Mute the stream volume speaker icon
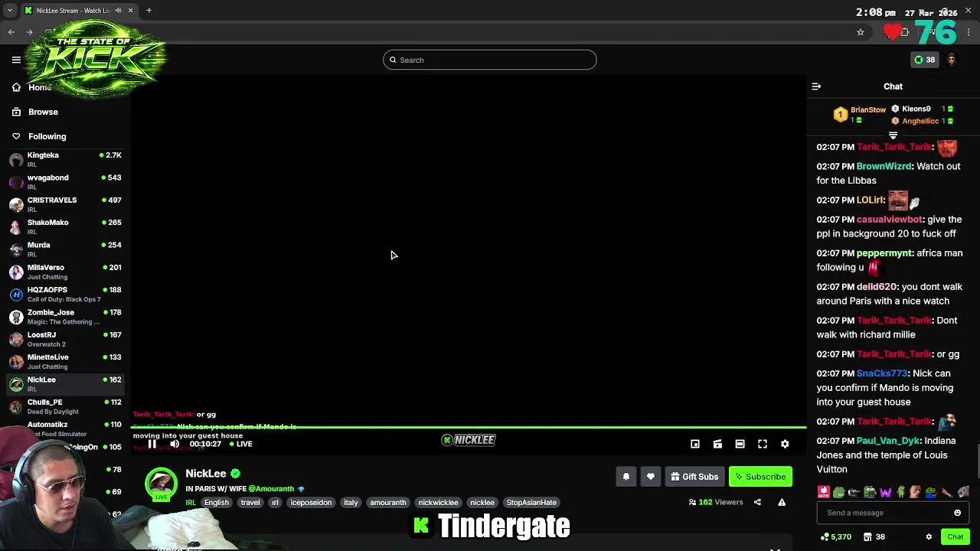The width and height of the screenshot is (980, 551). (175, 444)
